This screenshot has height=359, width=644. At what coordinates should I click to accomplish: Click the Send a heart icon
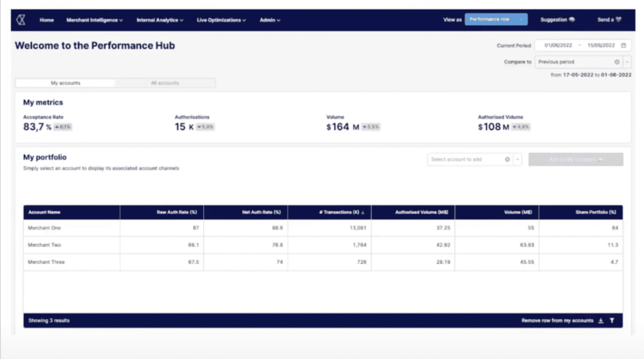coord(618,19)
